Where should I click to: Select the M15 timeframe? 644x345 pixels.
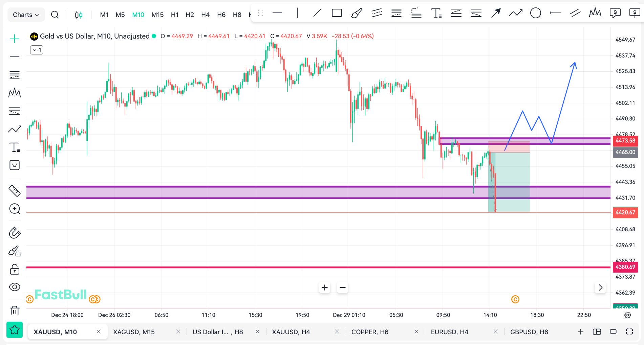point(157,15)
